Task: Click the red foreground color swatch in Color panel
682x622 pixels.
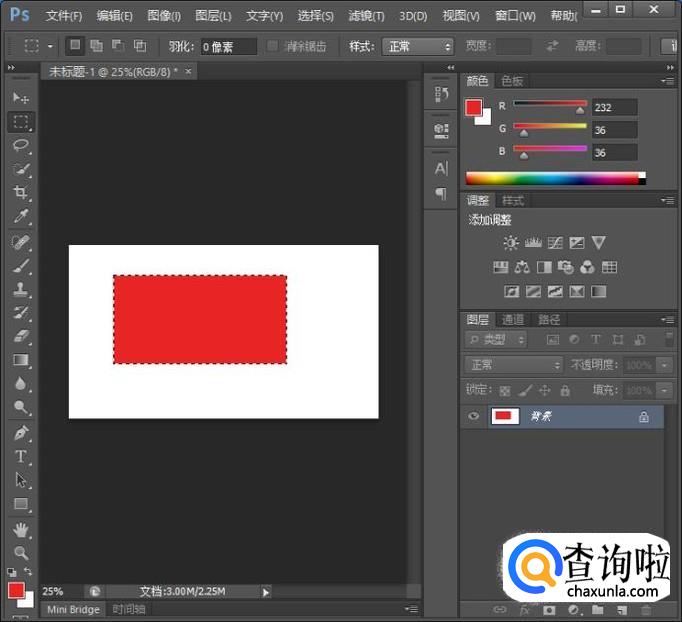Action: point(474,107)
